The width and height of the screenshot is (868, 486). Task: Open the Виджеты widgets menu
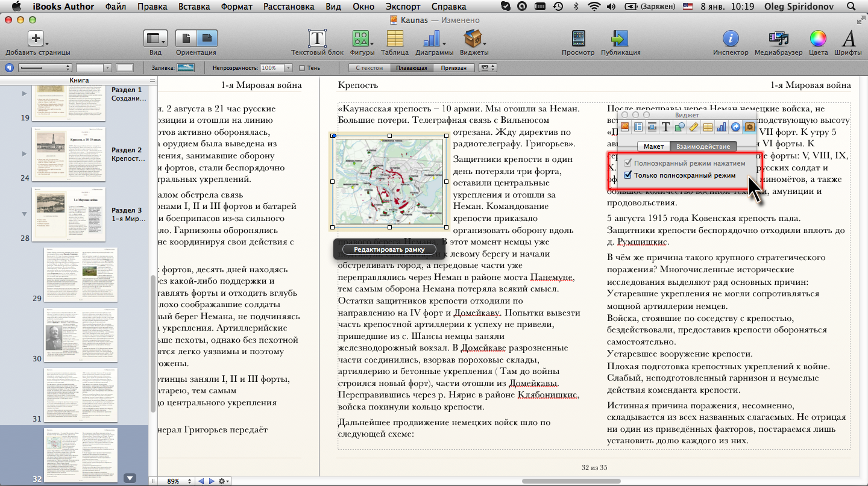pyautogui.click(x=474, y=39)
